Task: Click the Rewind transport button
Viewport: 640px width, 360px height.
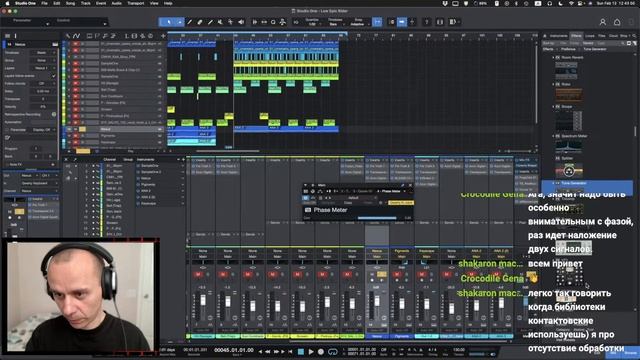Action: click(268, 351)
